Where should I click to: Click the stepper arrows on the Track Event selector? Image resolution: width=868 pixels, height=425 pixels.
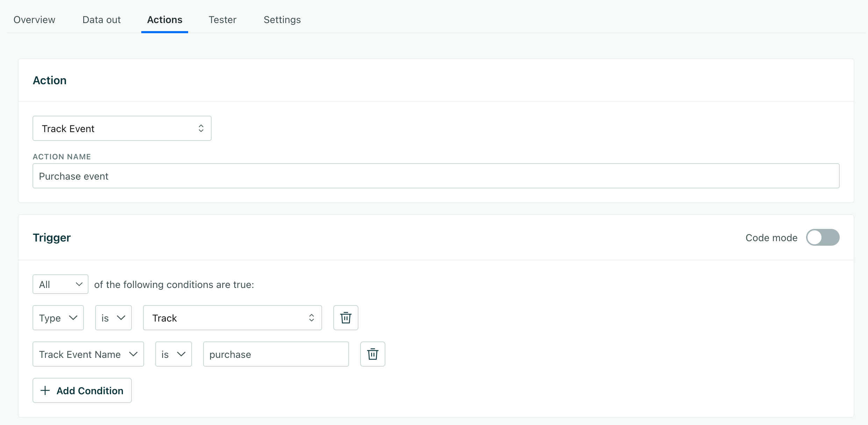click(201, 128)
